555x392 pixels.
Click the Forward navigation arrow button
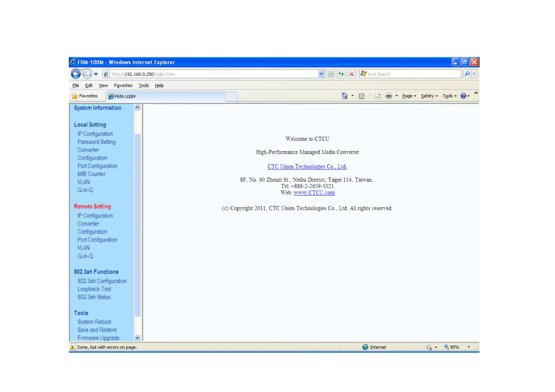[x=87, y=74]
